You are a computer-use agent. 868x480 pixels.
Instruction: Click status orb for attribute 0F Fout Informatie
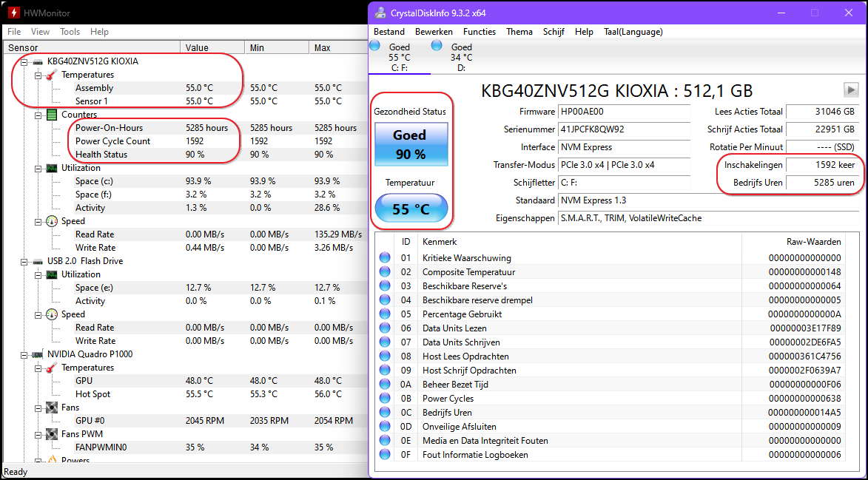pyautogui.click(x=385, y=455)
